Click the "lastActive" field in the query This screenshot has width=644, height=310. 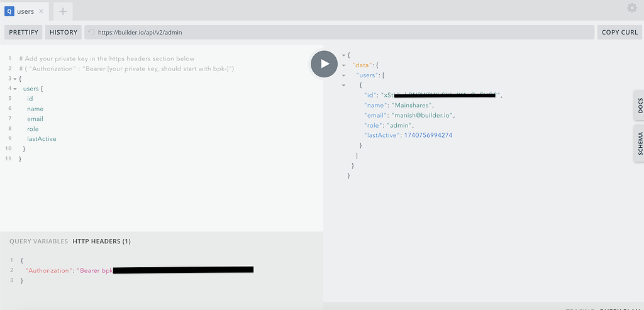[x=42, y=139]
